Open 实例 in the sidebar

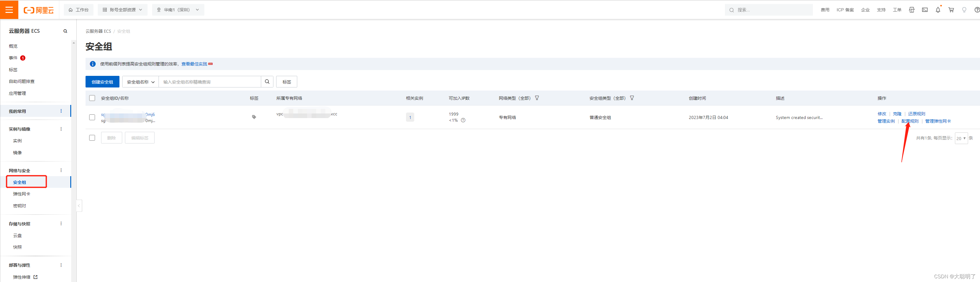tap(17, 141)
